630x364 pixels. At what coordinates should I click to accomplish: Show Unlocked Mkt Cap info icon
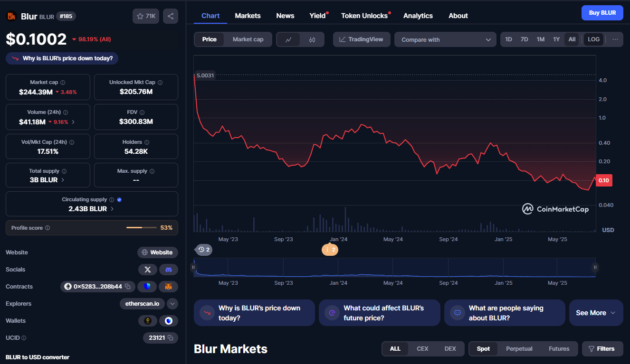[x=160, y=83]
